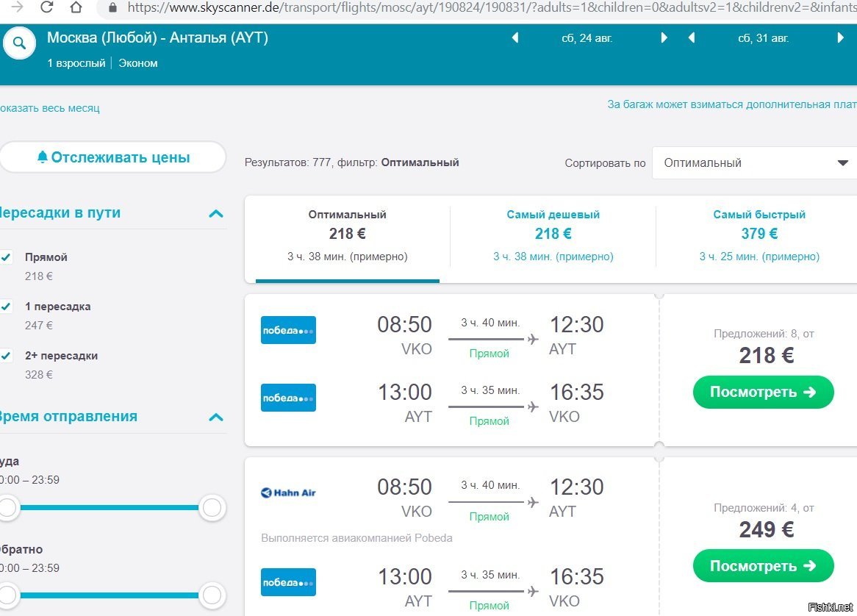Collapse the Время отправления section
This screenshot has height=616, width=857.
point(215,418)
